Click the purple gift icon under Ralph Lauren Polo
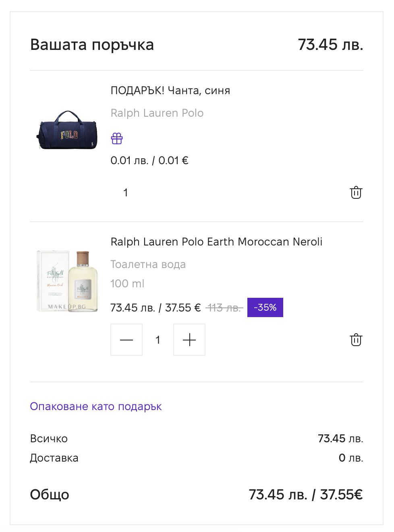 pos(117,138)
